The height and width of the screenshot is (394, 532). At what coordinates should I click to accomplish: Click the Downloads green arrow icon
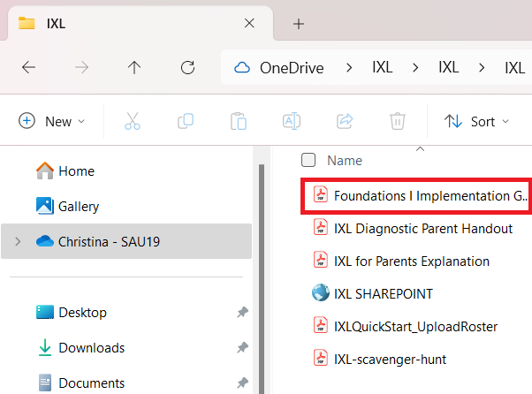[x=45, y=347]
